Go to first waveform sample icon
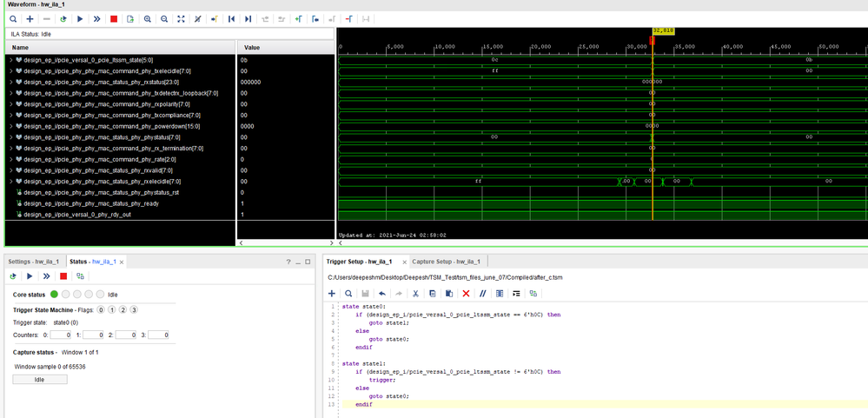The width and height of the screenshot is (868, 418). pyautogui.click(x=231, y=18)
